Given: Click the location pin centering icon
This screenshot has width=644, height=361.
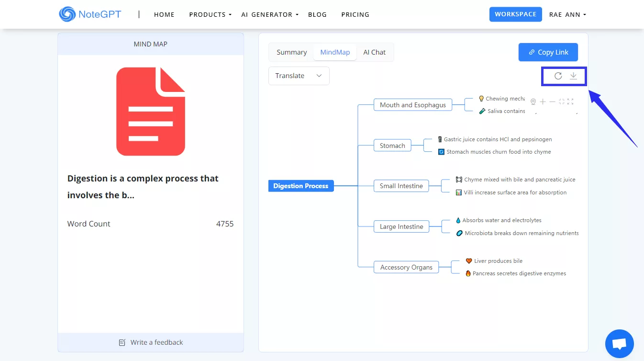Looking at the screenshot, I should pos(533,102).
